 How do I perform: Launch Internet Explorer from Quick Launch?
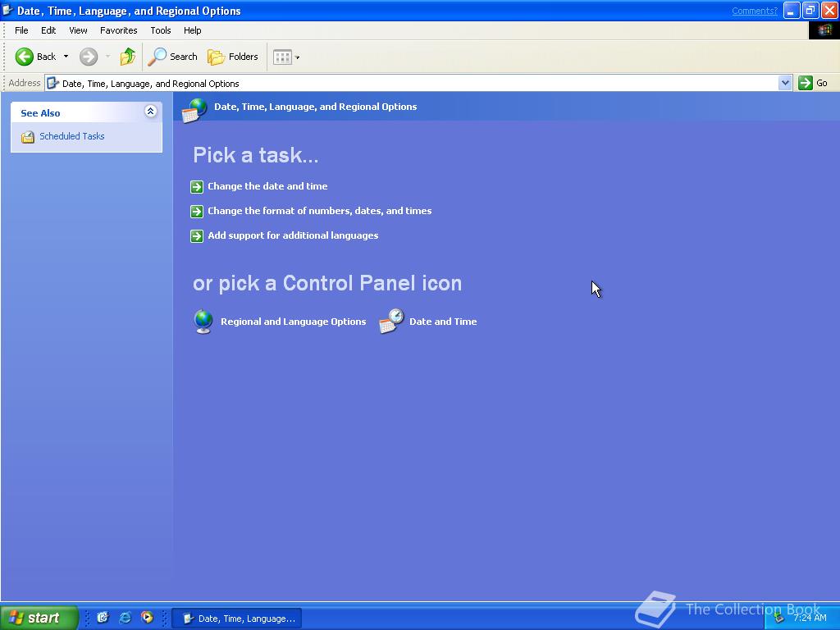click(x=125, y=618)
